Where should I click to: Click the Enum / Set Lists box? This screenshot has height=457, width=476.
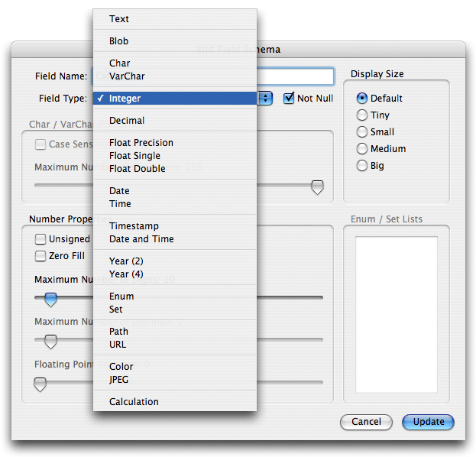coord(397,314)
